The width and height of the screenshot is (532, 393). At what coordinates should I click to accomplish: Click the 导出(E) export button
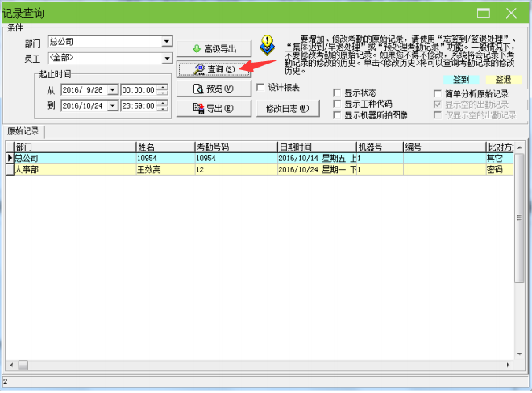coord(214,109)
